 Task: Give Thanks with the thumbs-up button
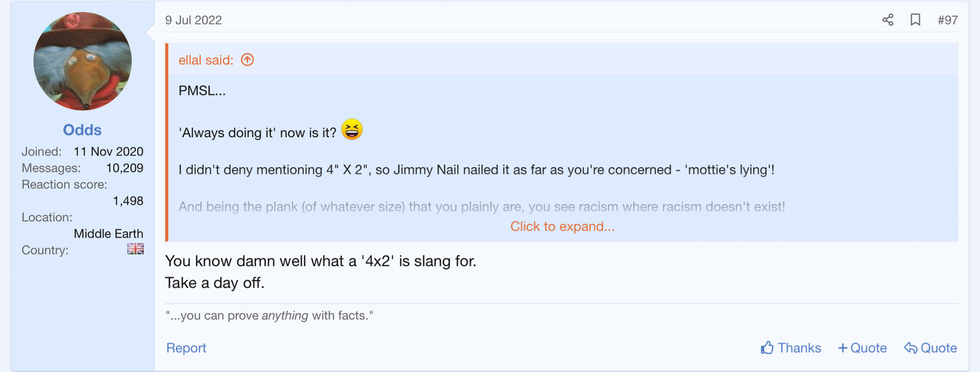point(791,348)
